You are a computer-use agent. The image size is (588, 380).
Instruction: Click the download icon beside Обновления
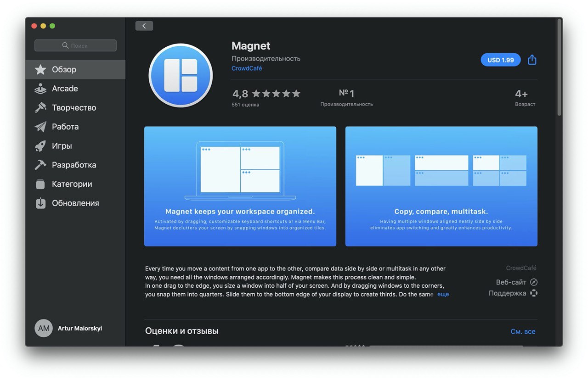tap(40, 203)
